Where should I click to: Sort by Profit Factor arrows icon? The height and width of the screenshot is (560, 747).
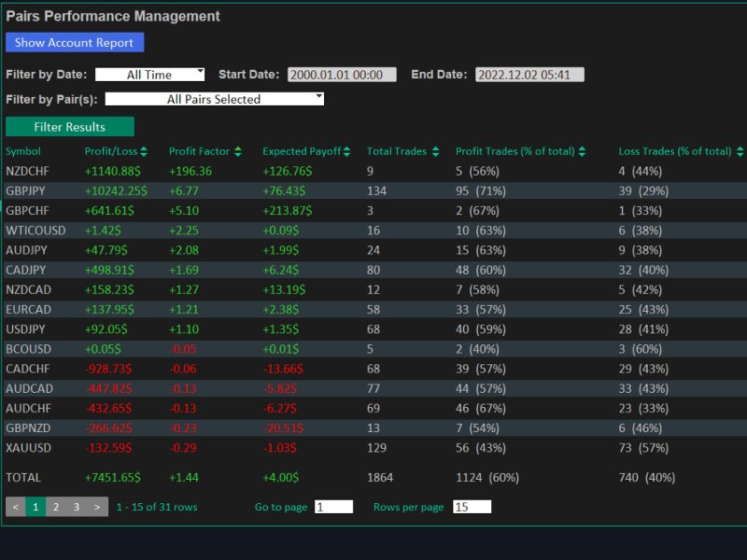tap(238, 151)
